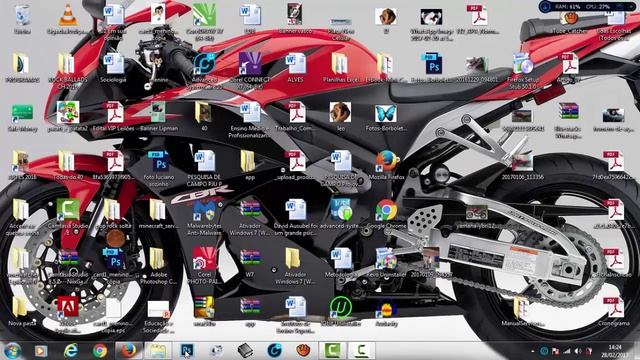Viewport: 640px width, 360px height.
Task: Open the foto luciano sozinho PSD
Action: click(x=158, y=161)
